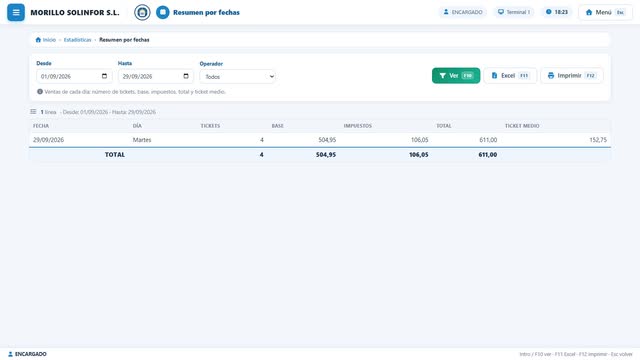Screen dimensions: 640x360
Task: Click the Hasta date input field
Action: point(156,76)
